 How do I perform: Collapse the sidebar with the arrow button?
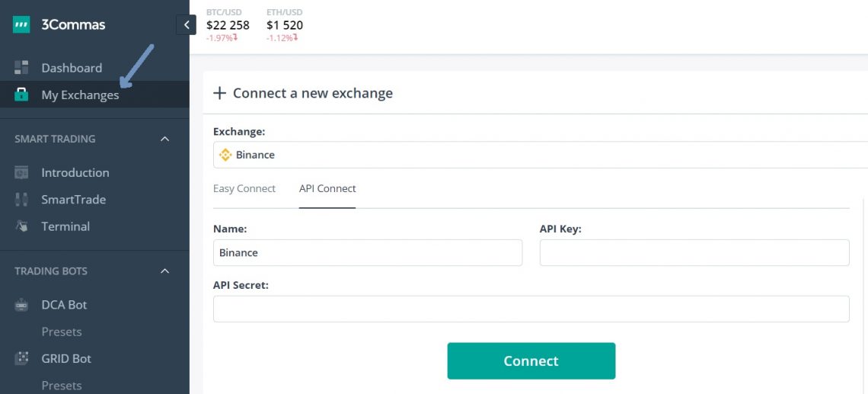pos(186,25)
